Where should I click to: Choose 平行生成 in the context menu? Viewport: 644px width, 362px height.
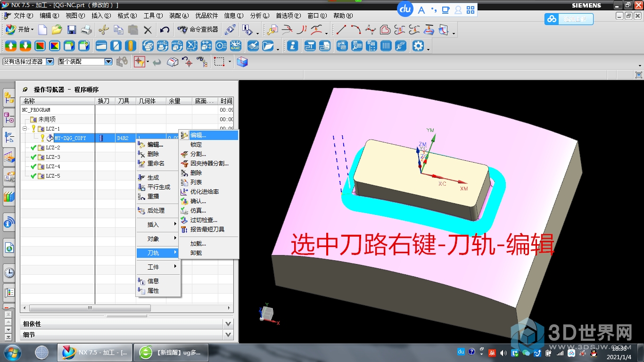click(158, 187)
